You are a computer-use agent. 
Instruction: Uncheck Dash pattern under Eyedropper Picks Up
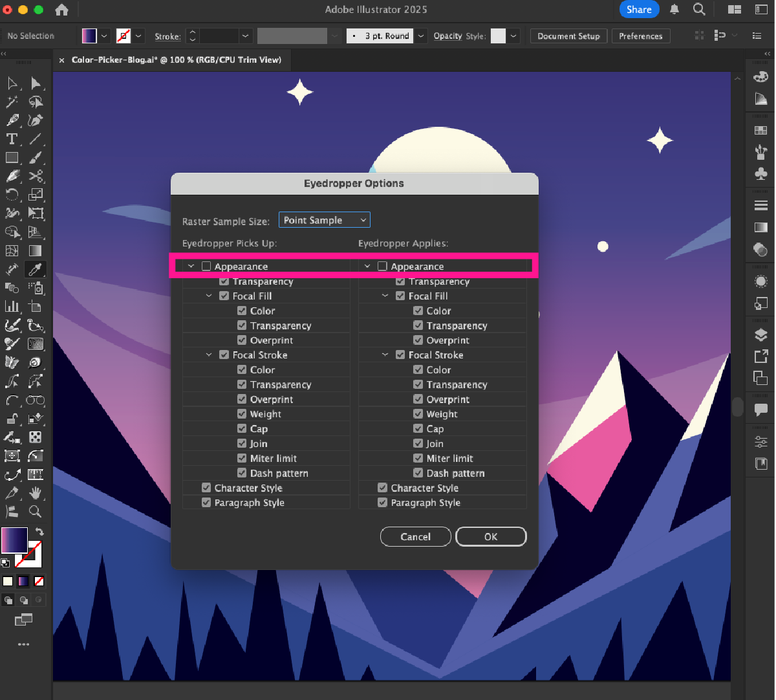click(x=242, y=473)
